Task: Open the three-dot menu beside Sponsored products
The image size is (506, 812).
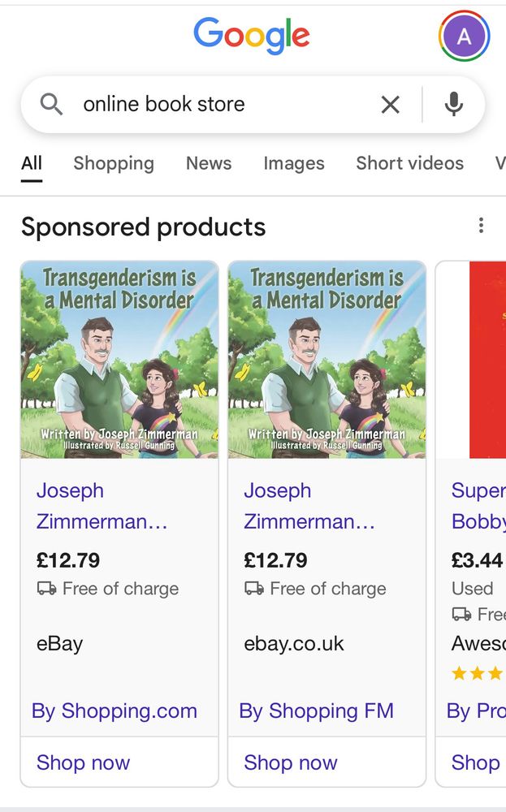Action: (x=481, y=226)
